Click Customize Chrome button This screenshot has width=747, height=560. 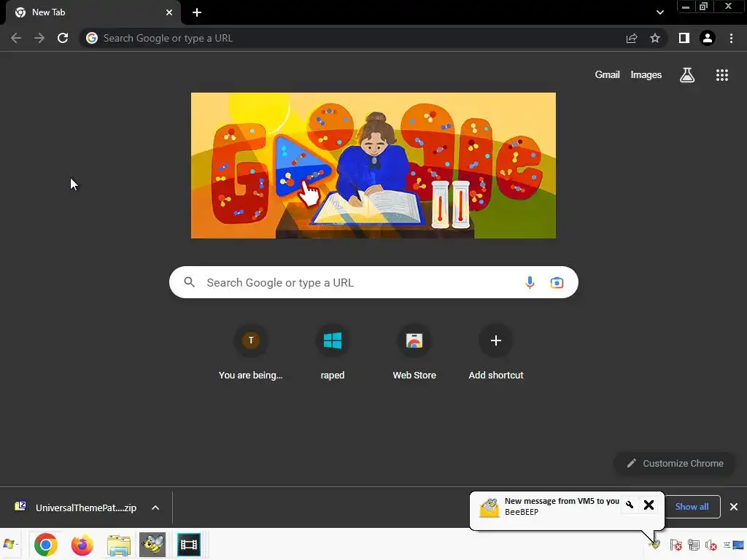pyautogui.click(x=675, y=463)
